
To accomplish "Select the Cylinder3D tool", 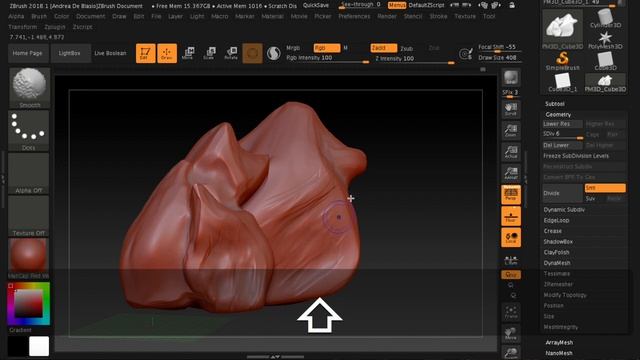I will point(605,19).
